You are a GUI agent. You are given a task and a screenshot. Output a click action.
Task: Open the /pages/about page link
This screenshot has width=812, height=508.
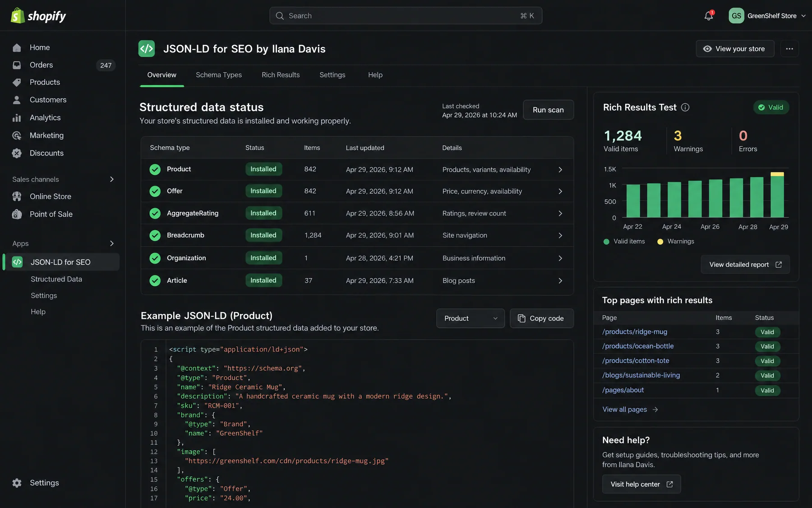(x=623, y=390)
